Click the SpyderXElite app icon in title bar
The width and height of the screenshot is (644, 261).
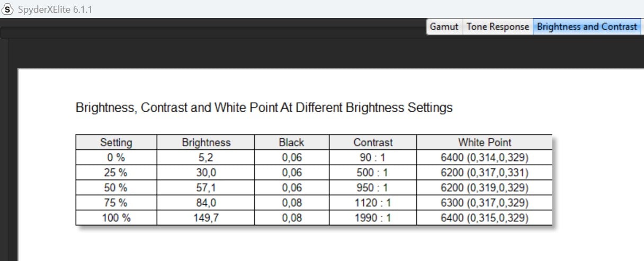(x=7, y=9)
